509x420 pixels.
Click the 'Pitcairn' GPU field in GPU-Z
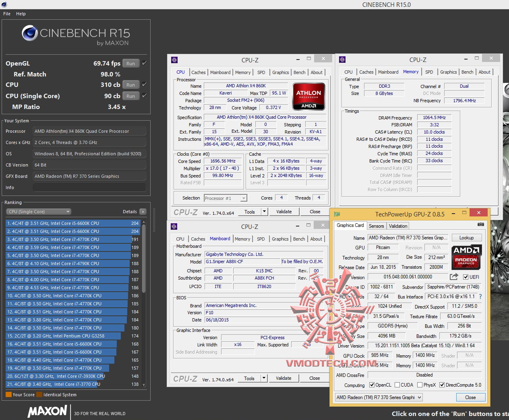383,247
